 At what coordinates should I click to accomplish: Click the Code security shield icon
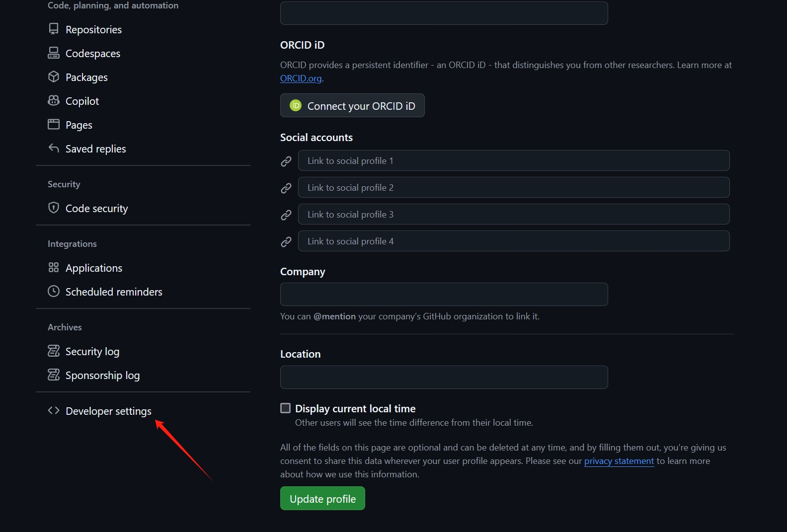[x=54, y=208]
